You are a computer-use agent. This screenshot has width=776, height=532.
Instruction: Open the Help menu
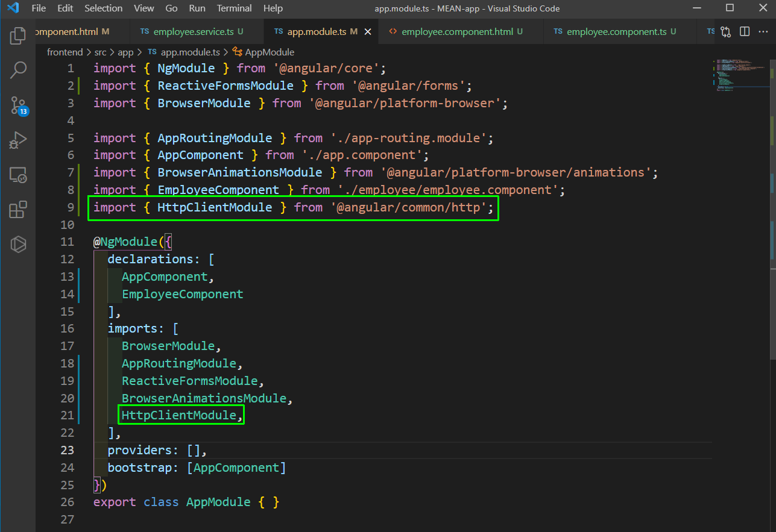273,8
